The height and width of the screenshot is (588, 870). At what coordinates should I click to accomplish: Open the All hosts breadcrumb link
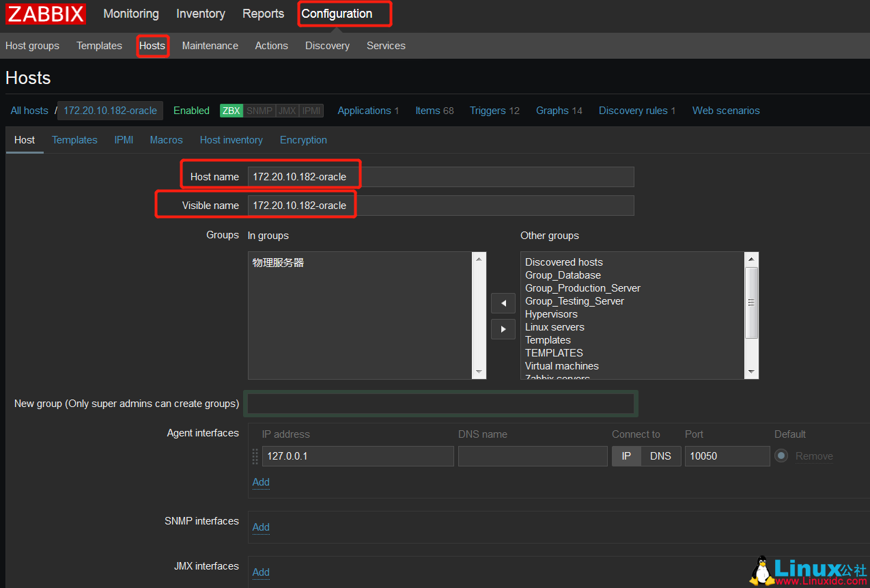pyautogui.click(x=29, y=110)
